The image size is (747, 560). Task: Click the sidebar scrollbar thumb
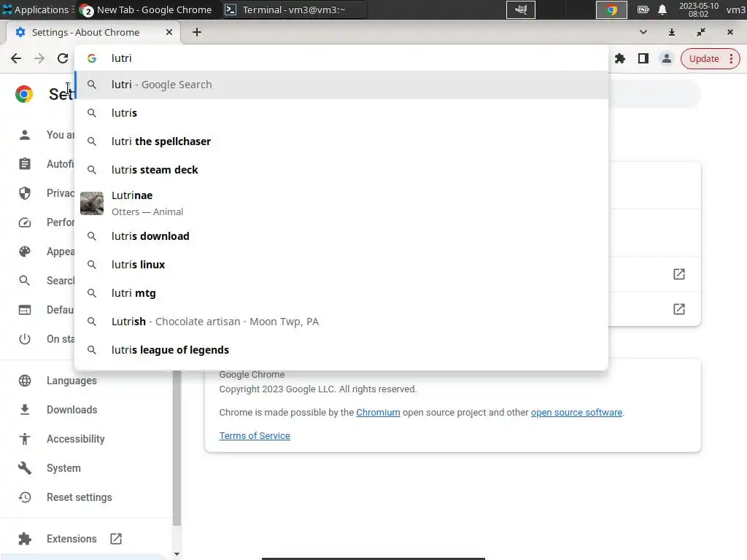tap(177, 448)
